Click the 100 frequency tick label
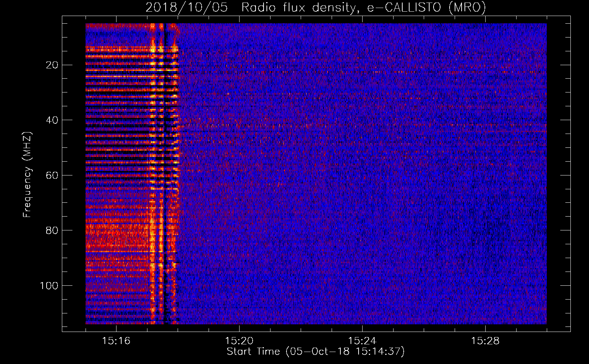Screen dimensions: 589x364 49,286
